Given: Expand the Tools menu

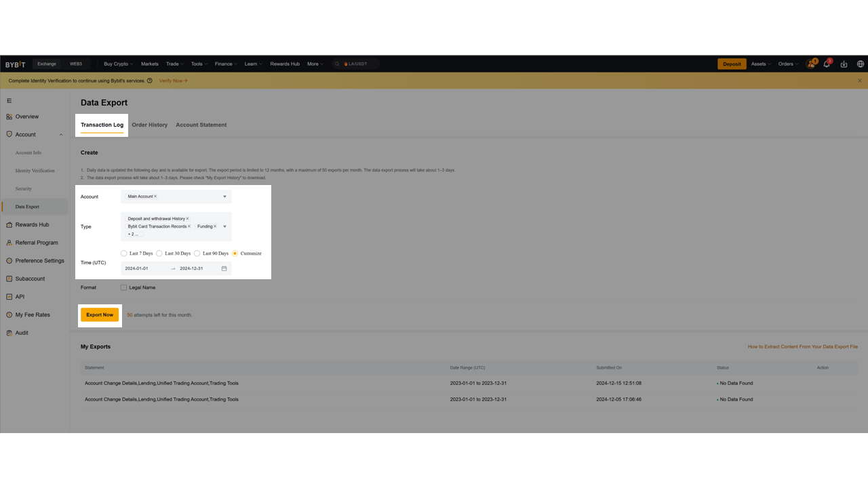Looking at the screenshot, I should 199,64.
